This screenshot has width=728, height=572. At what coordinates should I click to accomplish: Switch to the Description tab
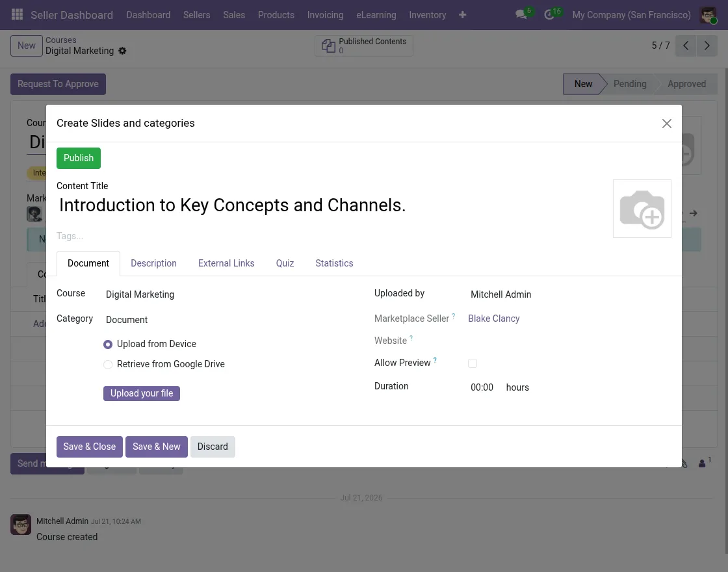pos(153,263)
